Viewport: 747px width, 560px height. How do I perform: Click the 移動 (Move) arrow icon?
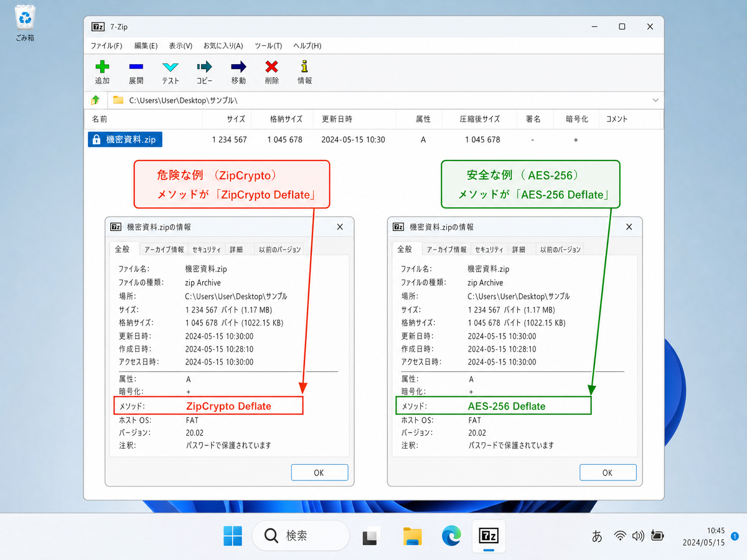point(238,67)
